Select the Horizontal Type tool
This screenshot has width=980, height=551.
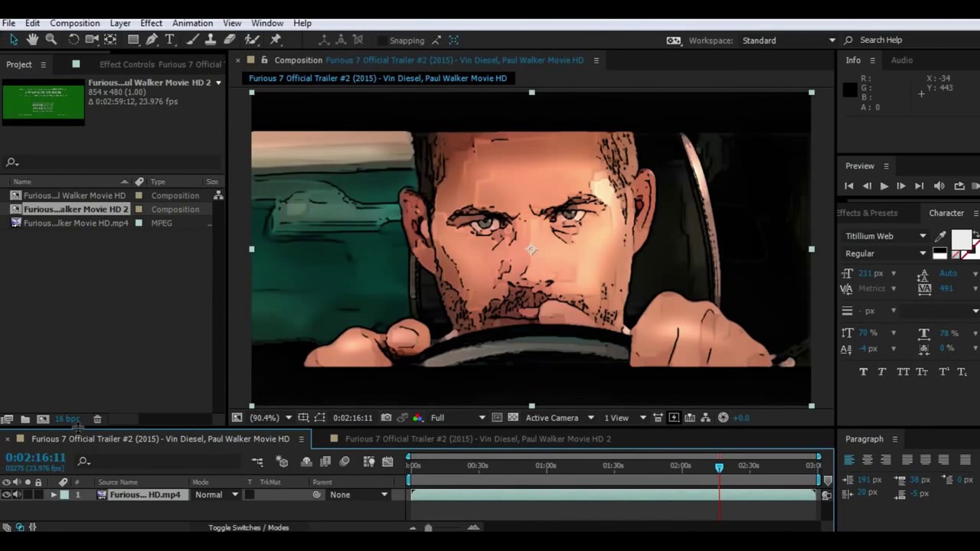pos(170,40)
